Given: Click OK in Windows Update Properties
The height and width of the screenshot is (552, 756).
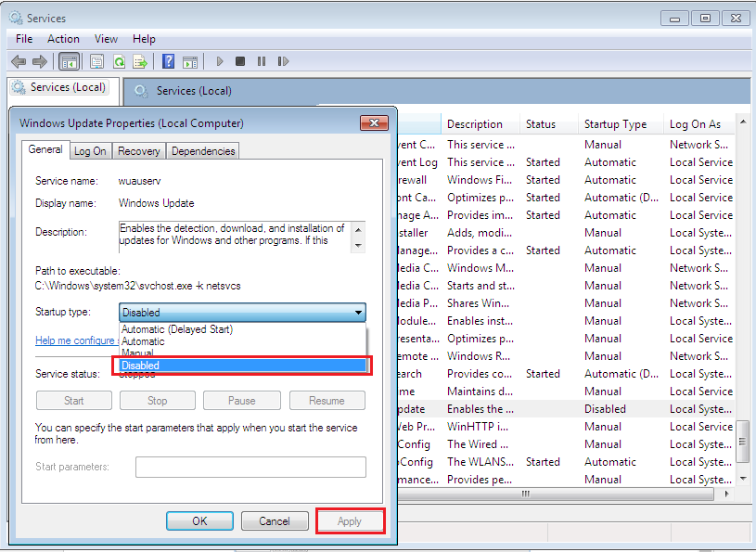Looking at the screenshot, I should click(199, 521).
